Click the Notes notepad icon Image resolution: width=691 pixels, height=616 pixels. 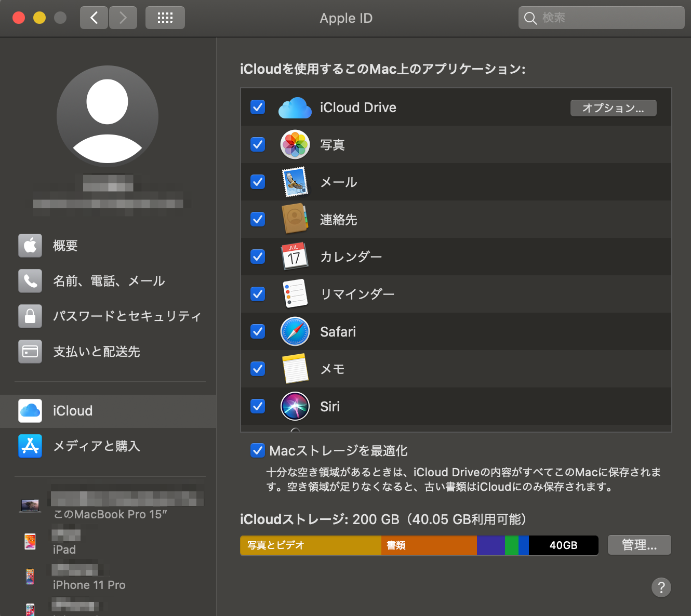pos(295,369)
